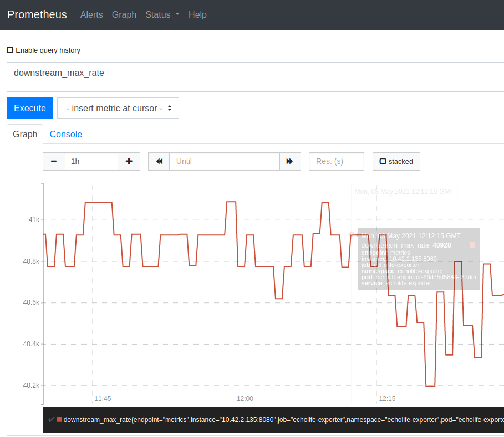Viewport: 504px width, 437px height.
Task: Focus the downstream_max_rate query input
Action: pos(255,77)
